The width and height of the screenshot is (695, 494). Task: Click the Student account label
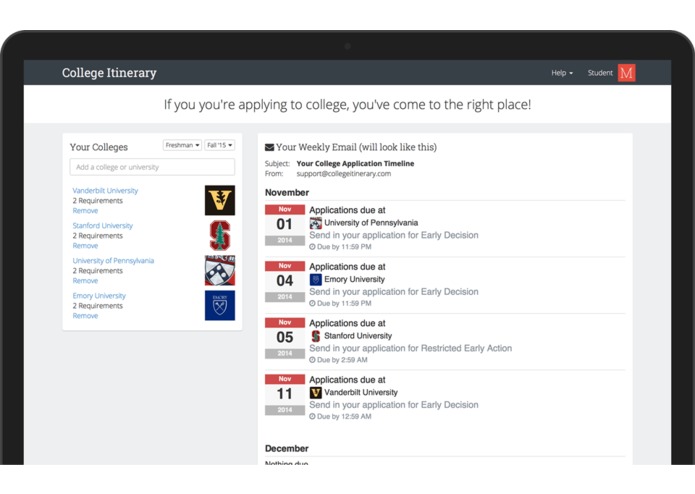click(x=600, y=73)
